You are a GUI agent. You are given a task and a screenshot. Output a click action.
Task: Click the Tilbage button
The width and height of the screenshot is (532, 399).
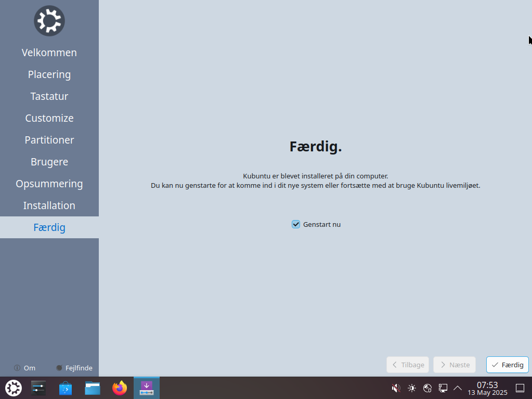click(x=408, y=365)
